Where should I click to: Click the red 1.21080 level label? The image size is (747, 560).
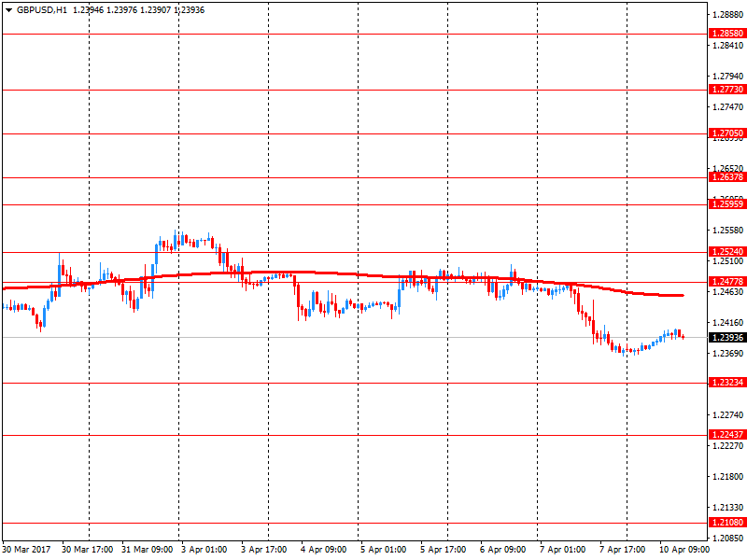727,523
